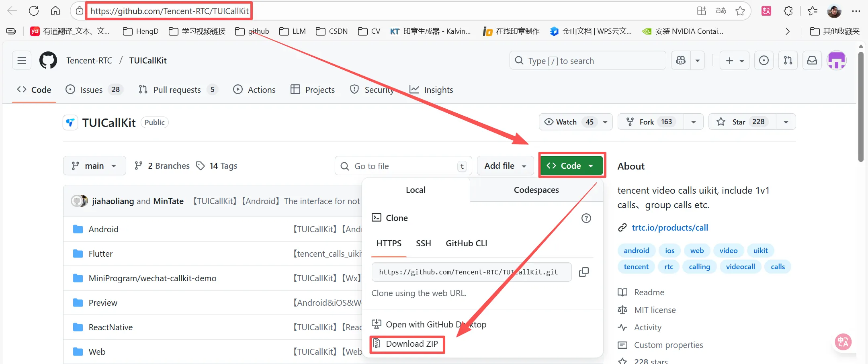Open the create new plus dropdown
868x364 pixels.
tap(735, 61)
